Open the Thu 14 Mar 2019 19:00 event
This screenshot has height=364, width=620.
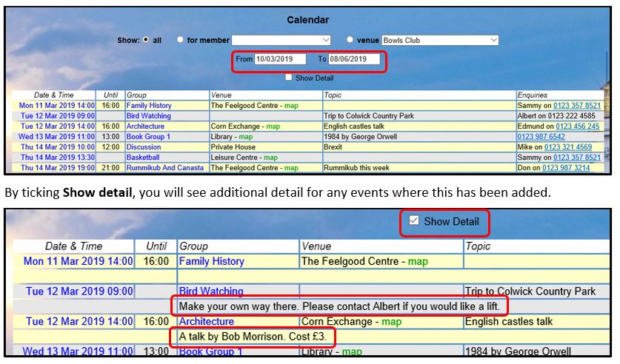[x=57, y=168]
